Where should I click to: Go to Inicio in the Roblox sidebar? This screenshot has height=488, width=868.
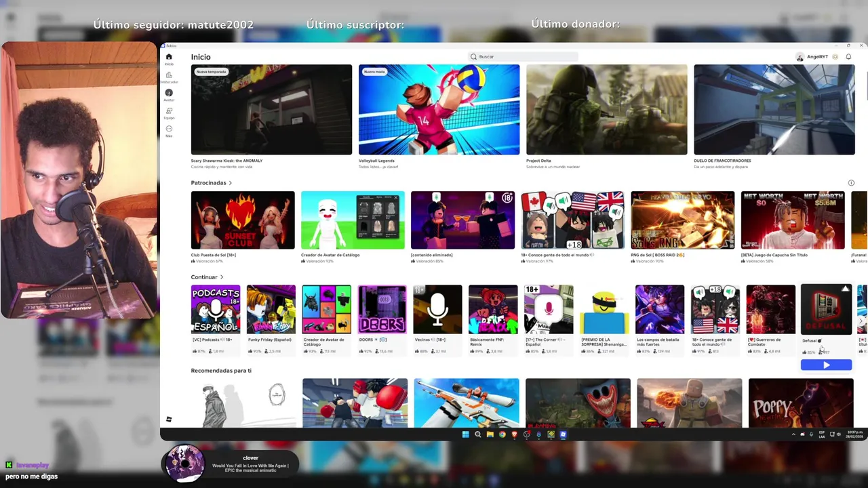click(169, 58)
